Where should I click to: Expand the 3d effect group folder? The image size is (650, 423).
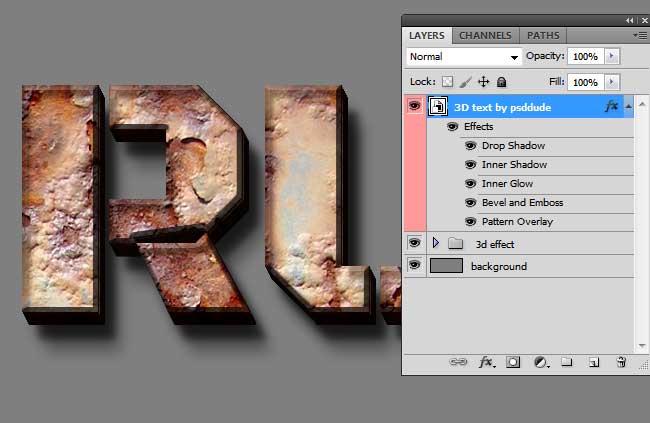point(435,243)
